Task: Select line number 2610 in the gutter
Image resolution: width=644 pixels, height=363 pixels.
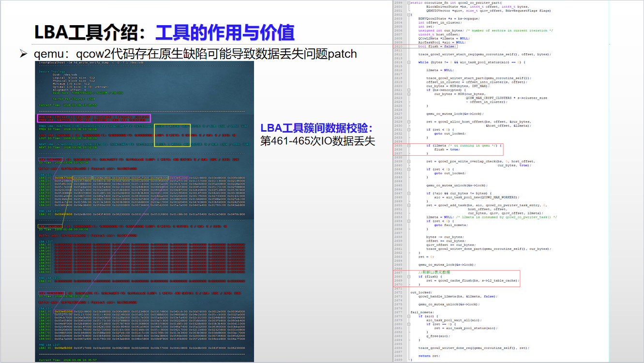Action: click(x=398, y=46)
